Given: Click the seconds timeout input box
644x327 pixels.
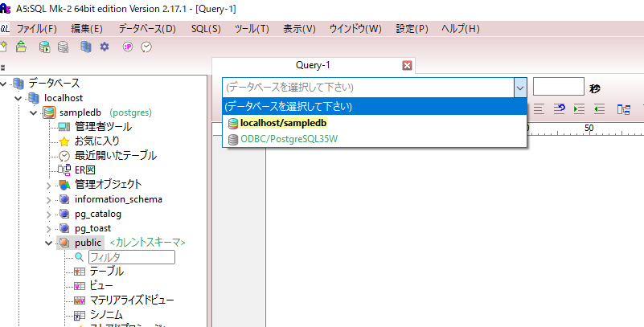Looking at the screenshot, I should click(x=558, y=87).
